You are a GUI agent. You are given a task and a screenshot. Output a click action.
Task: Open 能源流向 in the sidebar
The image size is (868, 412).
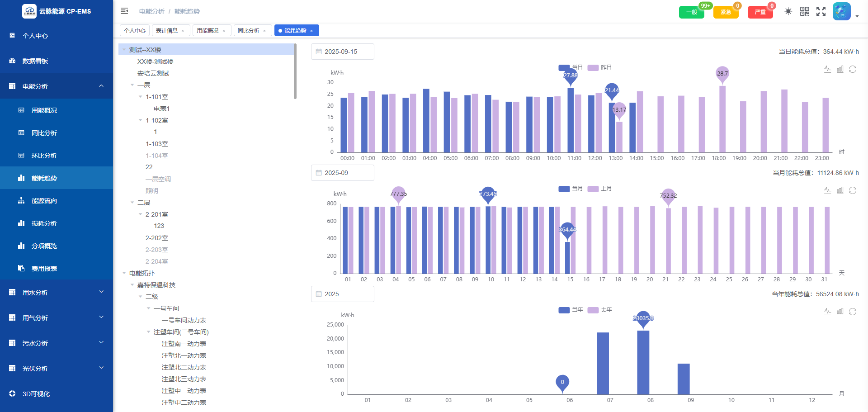44,201
